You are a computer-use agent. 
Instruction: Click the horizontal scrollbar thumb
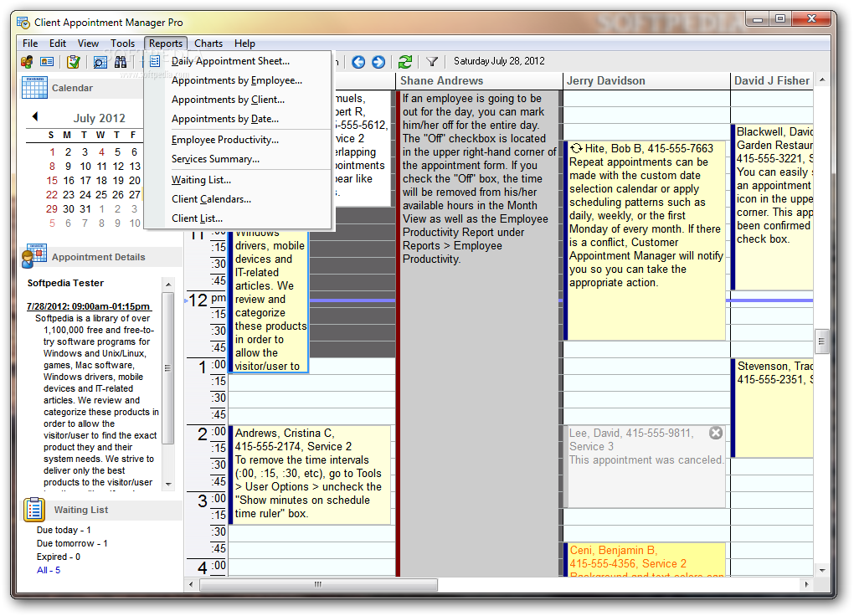pos(319,584)
